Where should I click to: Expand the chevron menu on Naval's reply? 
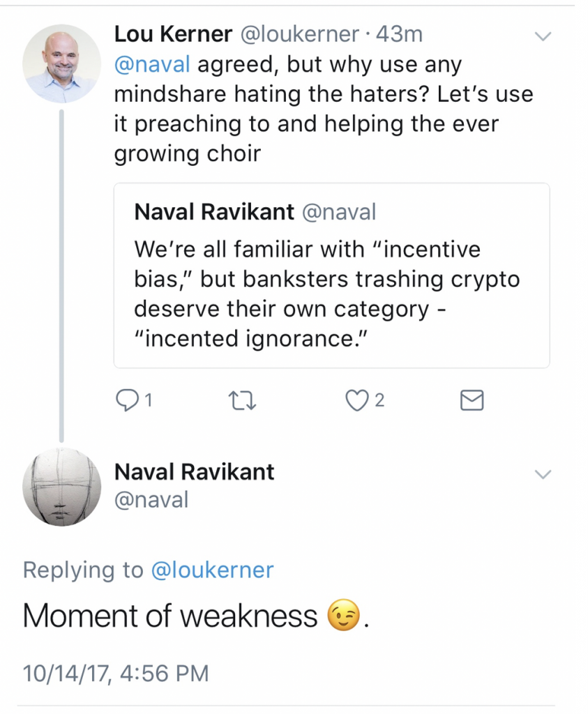pos(543,474)
